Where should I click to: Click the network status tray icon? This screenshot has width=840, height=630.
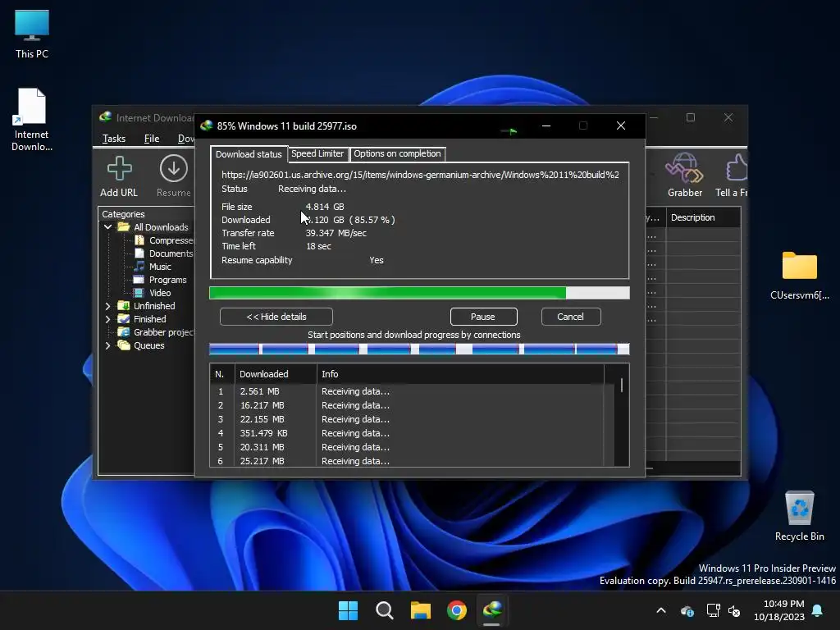[713, 610]
